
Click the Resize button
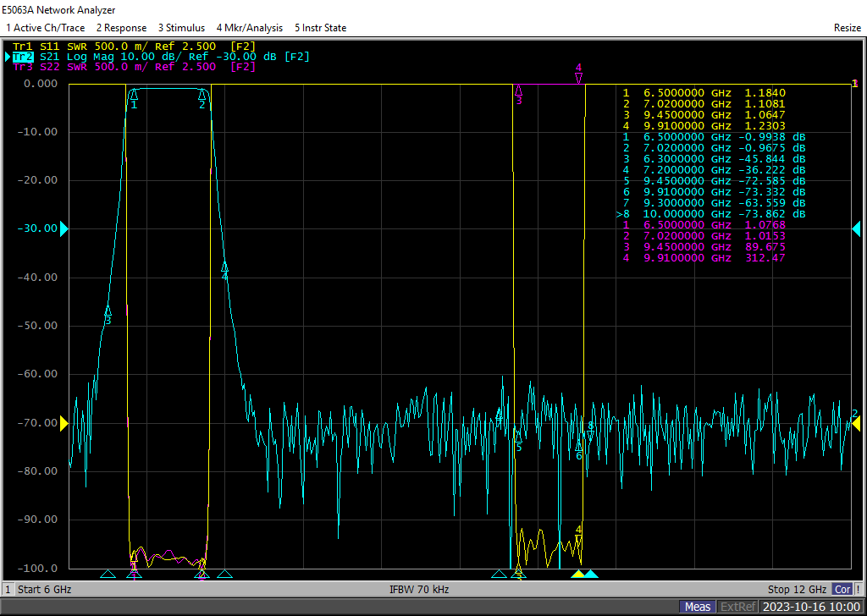847,28
